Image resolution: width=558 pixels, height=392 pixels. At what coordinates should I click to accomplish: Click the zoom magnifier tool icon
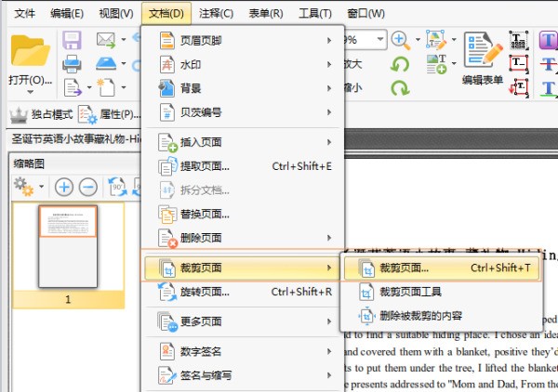(x=400, y=40)
